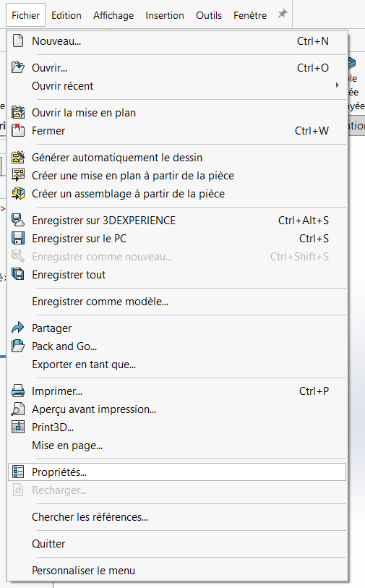Click the Générer automatiquement le dessin icon
Screen dimensions: 365x588
[x=18, y=157]
